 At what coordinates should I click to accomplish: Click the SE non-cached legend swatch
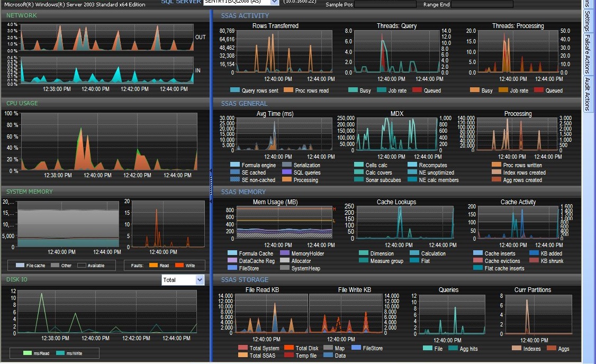click(x=235, y=180)
